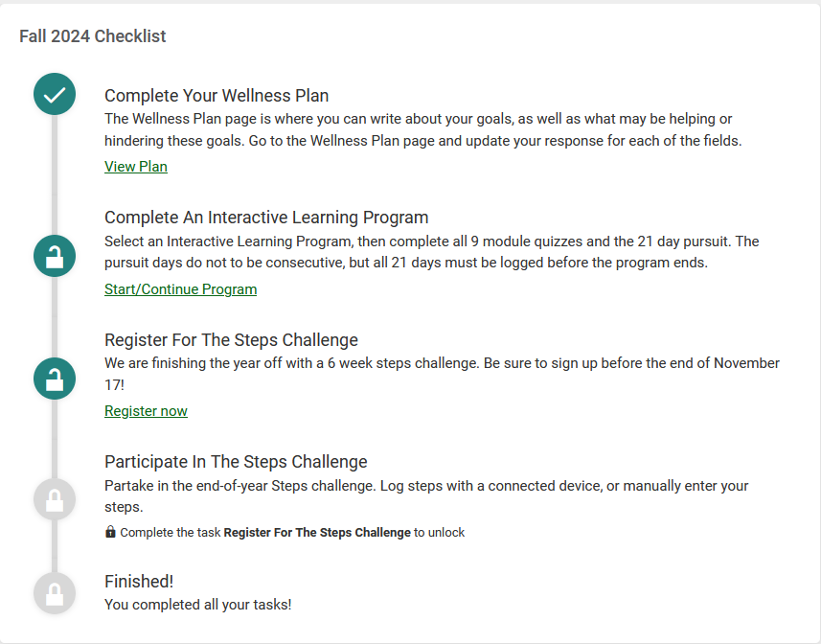Viewport: 821px width, 644px height.
Task: Open the Start/Continue Program link
Action: coord(180,289)
